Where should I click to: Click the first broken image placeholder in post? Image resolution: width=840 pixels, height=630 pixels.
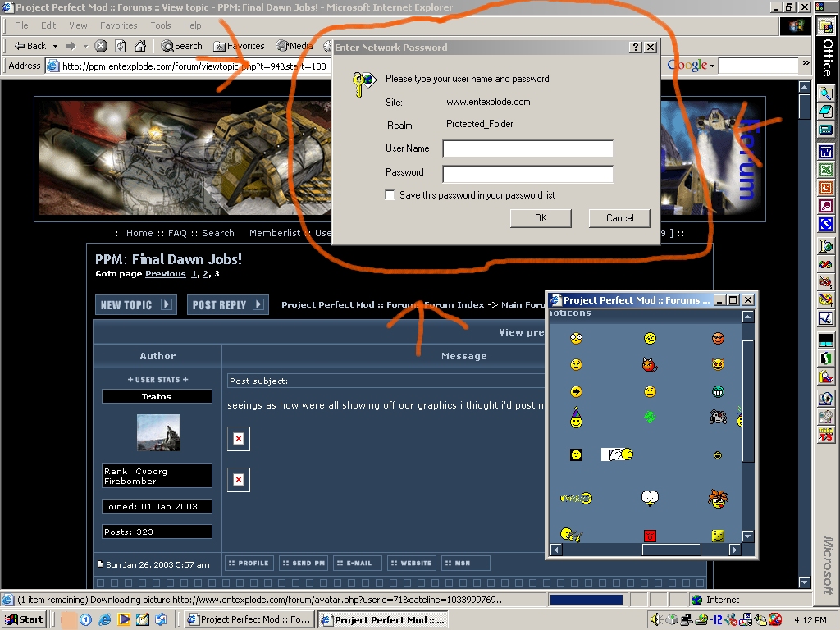pyautogui.click(x=239, y=439)
